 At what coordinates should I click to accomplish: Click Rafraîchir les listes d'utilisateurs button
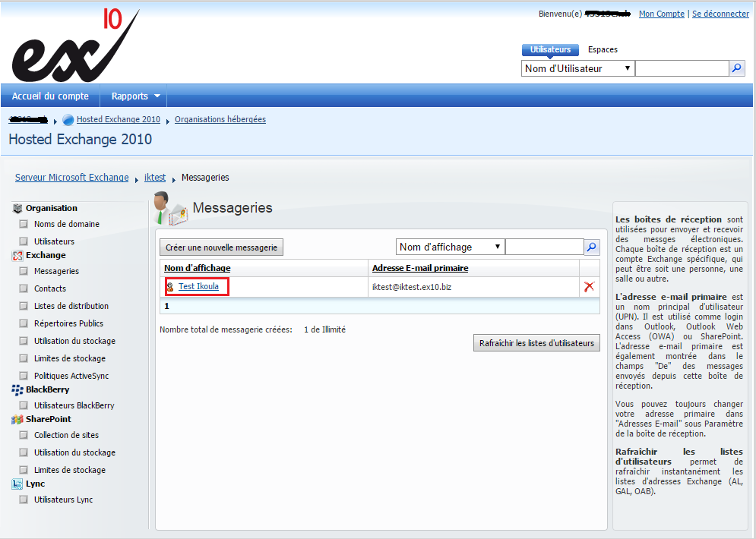click(536, 343)
